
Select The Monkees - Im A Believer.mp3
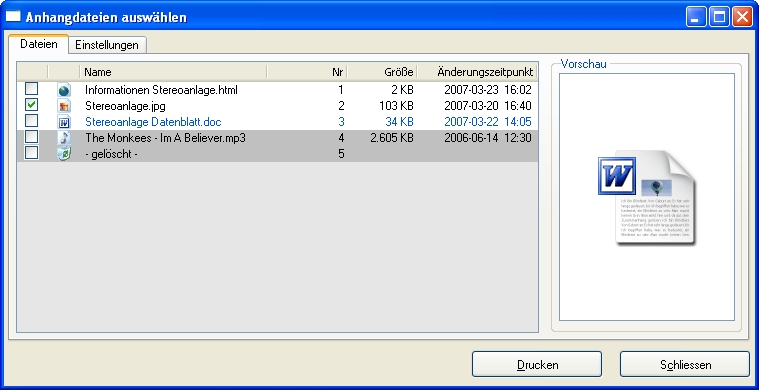tap(166, 138)
